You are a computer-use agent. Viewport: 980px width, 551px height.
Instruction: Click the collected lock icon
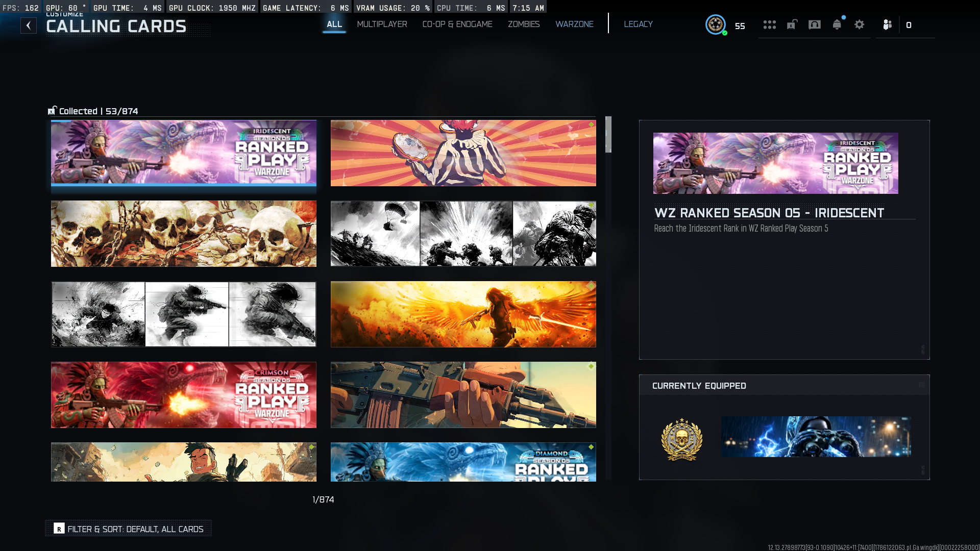[52, 111]
